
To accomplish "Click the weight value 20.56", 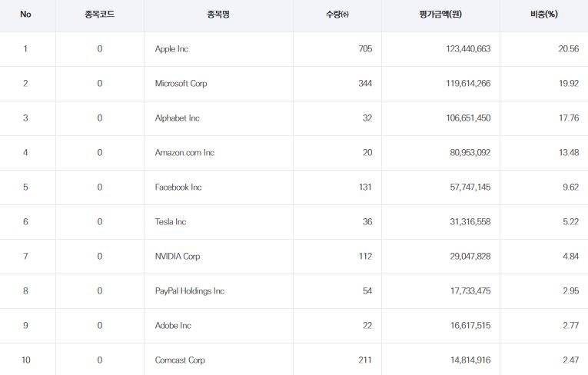I will tap(569, 48).
